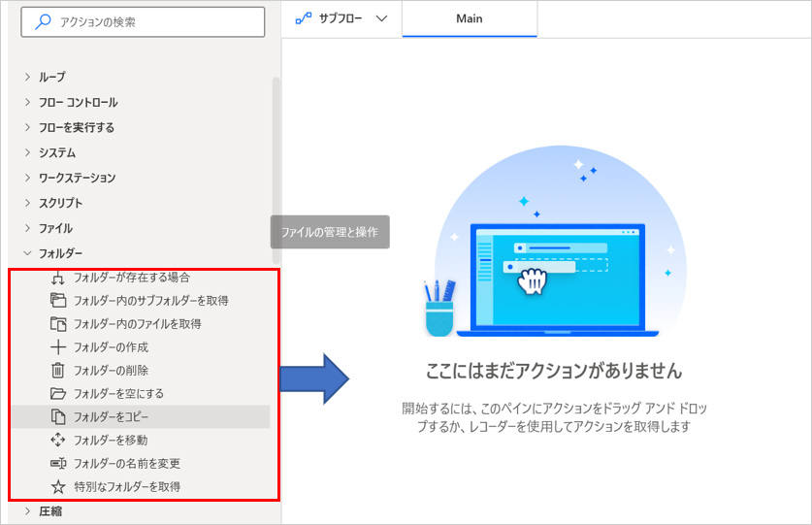The image size is (812, 525).
Task: Expand the ループ category
Action: tap(27, 77)
